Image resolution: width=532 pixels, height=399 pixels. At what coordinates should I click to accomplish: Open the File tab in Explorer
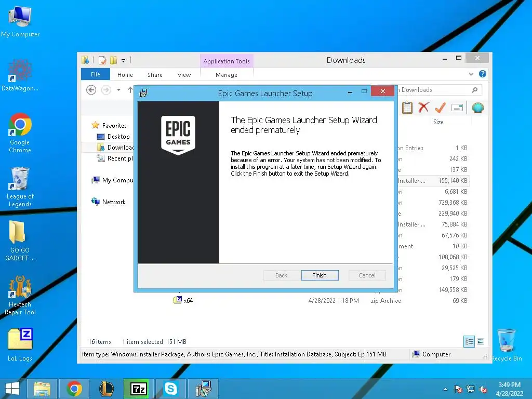pos(96,74)
